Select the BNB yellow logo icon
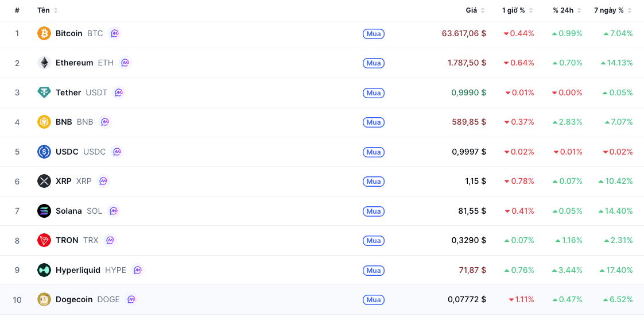Image resolution: width=644 pixels, height=316 pixels. point(44,122)
